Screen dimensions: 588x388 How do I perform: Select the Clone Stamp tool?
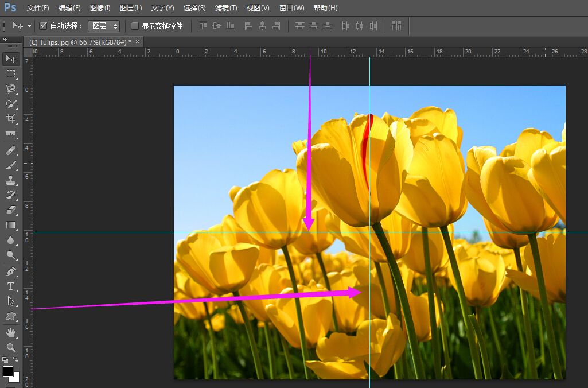tap(11, 180)
